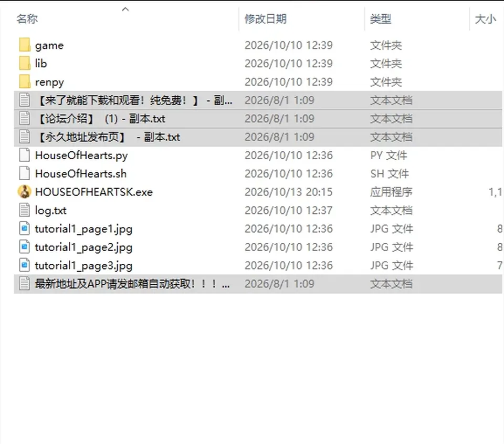Sort files by the 名称 column header
The height and width of the screenshot is (444, 504).
(x=27, y=19)
